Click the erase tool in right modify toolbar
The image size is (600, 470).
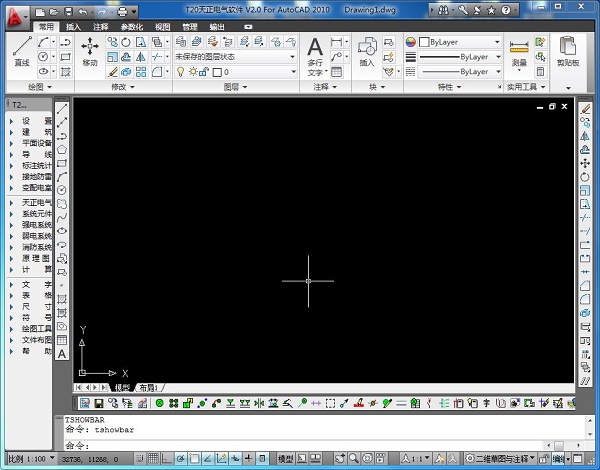click(585, 109)
